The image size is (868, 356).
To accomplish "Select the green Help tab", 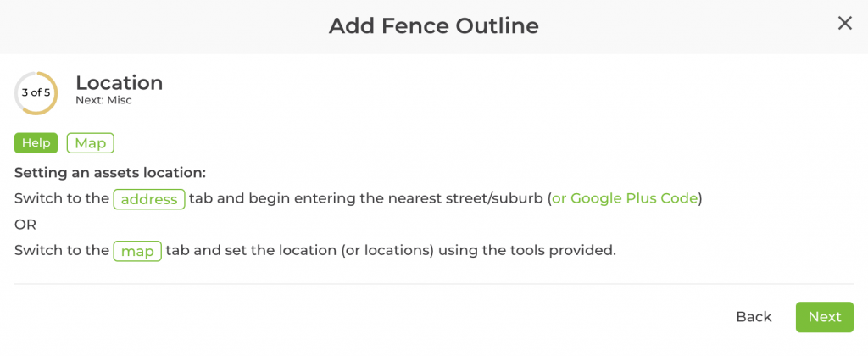I will point(36,143).
